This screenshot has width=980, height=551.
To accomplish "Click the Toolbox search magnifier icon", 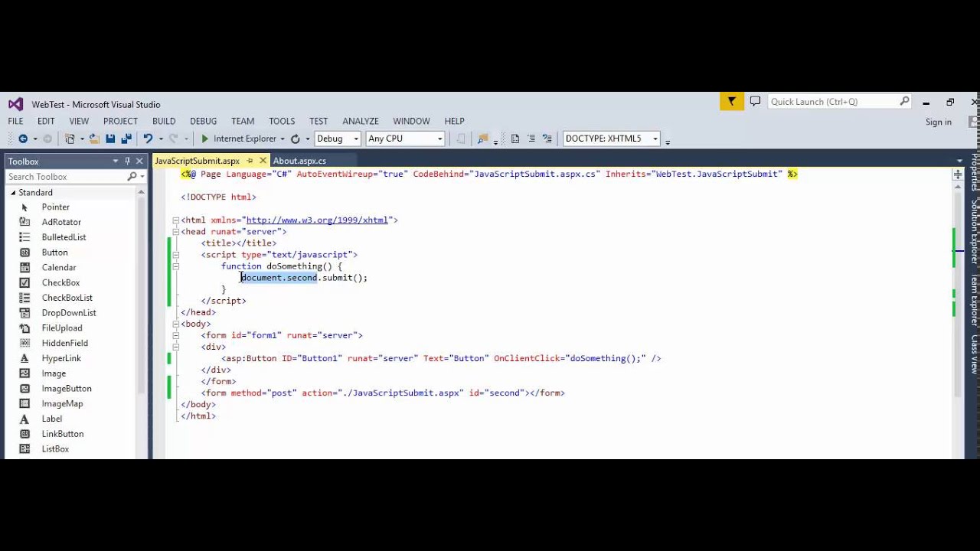I will pyautogui.click(x=132, y=177).
